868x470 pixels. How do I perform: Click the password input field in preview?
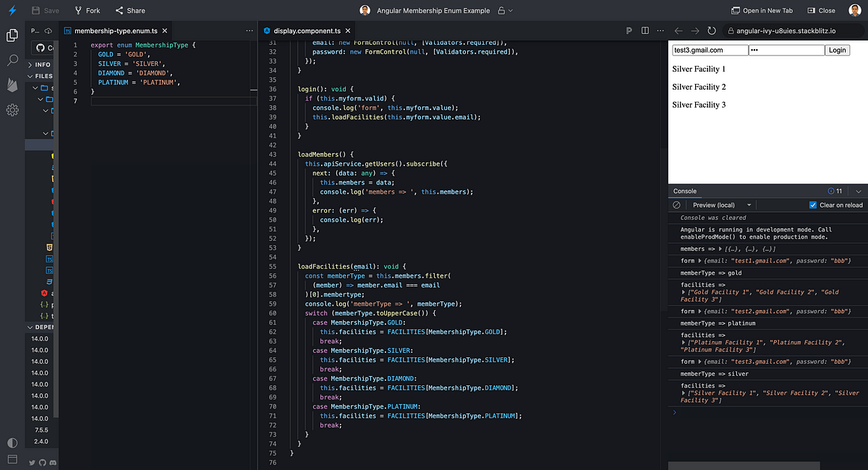tap(786, 50)
